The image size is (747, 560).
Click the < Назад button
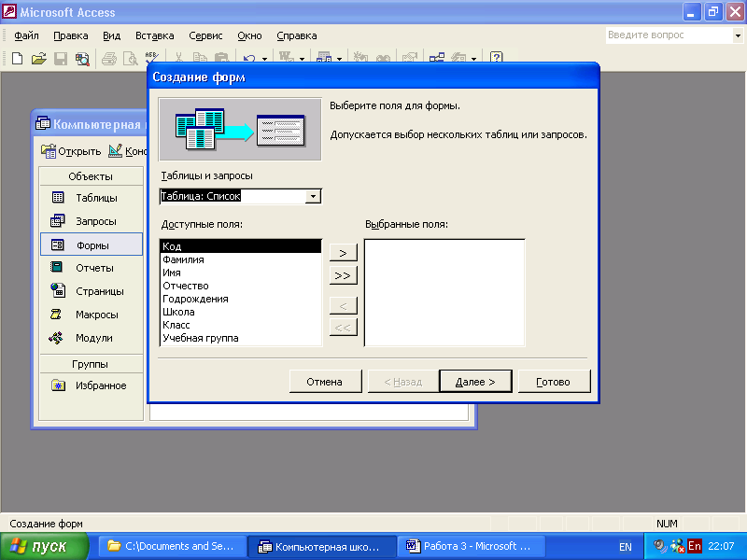click(x=403, y=382)
